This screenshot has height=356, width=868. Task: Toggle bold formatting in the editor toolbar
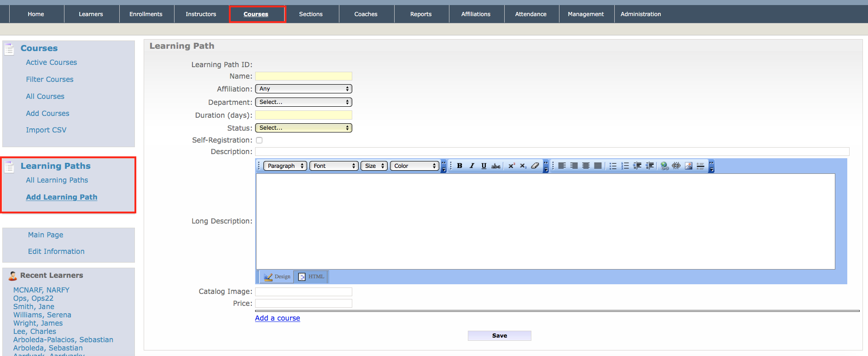(x=460, y=166)
